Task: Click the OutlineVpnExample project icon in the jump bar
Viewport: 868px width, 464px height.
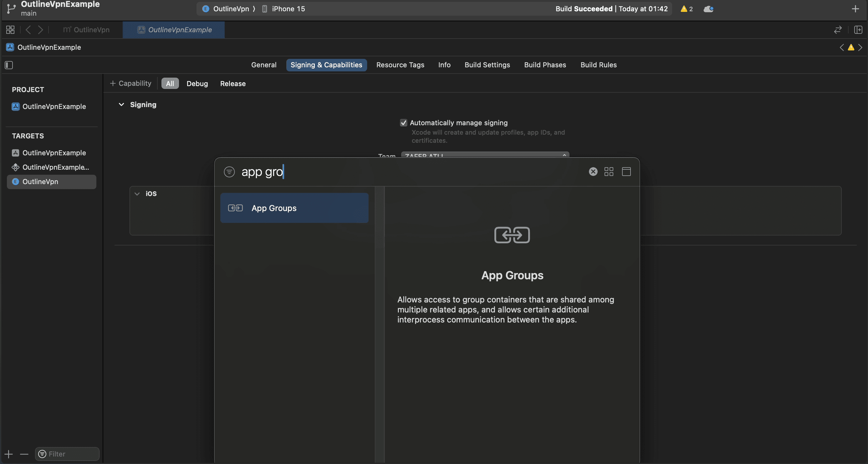Action: 10,47
